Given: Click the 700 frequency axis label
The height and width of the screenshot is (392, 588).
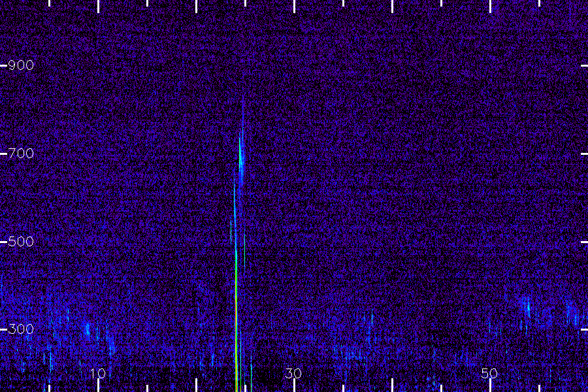Looking at the screenshot, I should (x=21, y=154).
